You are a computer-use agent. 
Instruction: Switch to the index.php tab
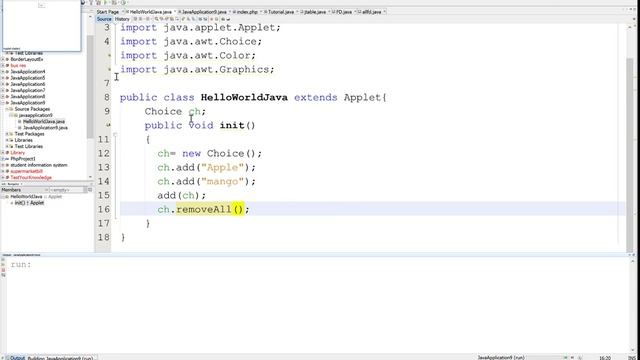coord(247,12)
